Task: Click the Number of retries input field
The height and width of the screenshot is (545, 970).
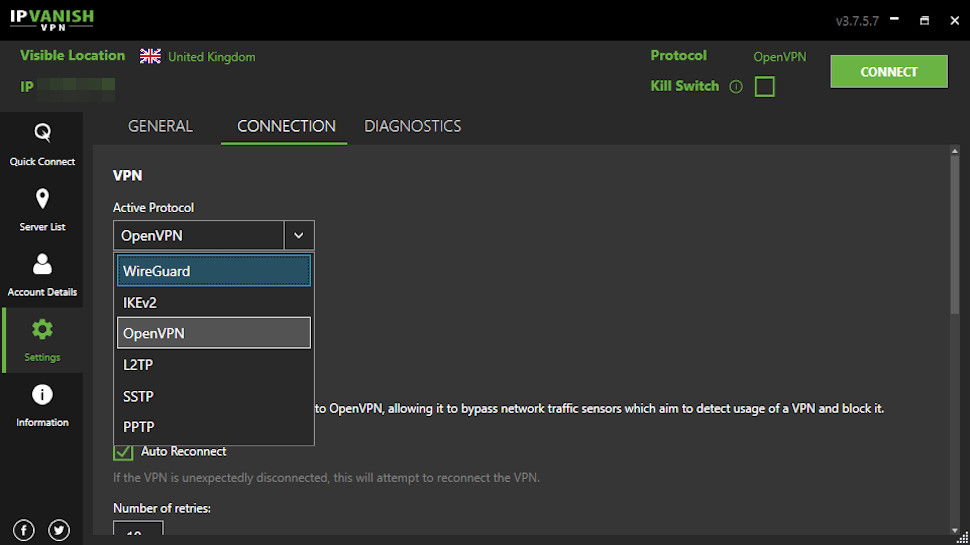Action: pyautogui.click(x=138, y=528)
